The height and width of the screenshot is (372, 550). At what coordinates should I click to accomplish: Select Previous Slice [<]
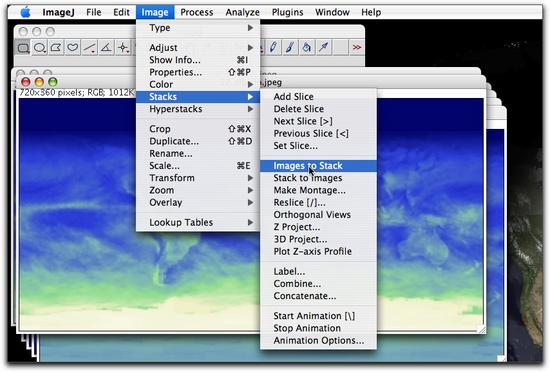[318, 134]
